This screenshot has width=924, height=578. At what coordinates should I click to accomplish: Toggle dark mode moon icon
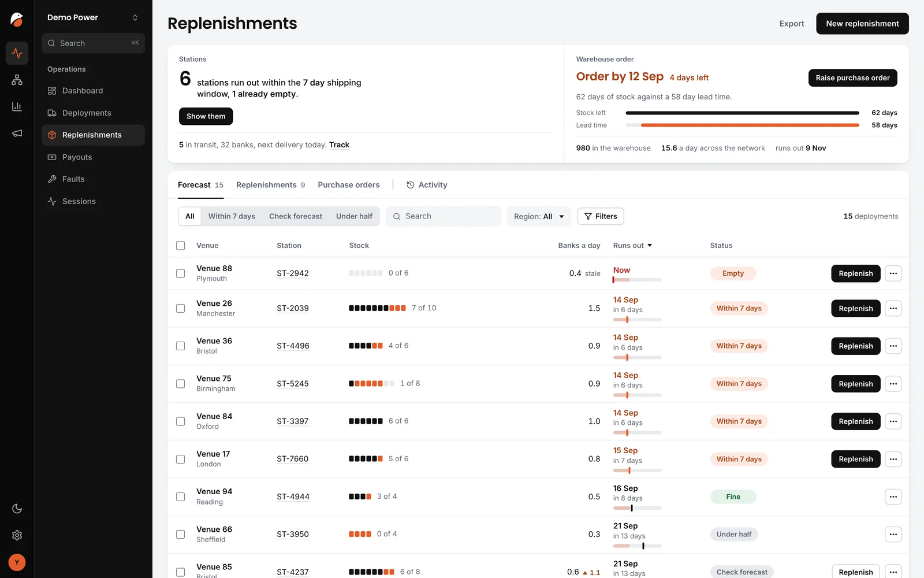pos(17,509)
